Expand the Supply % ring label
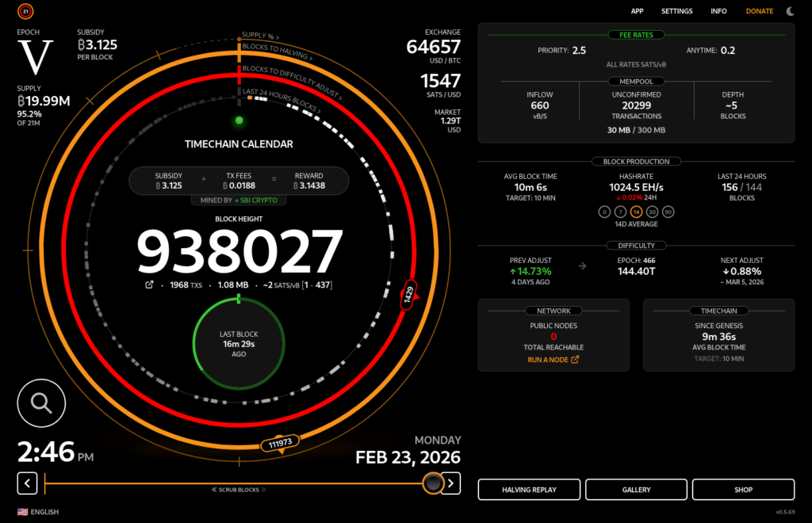Image resolution: width=812 pixels, height=523 pixels. pos(261,37)
